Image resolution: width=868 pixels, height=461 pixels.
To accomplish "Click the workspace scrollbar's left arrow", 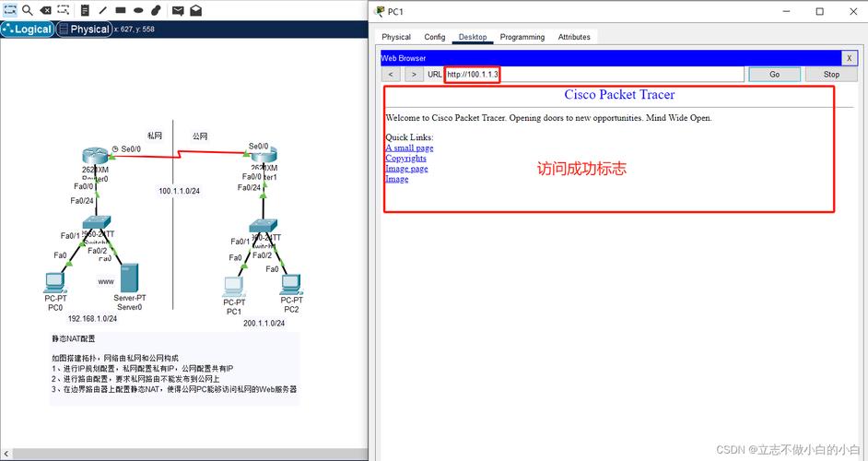I will tap(6, 455).
